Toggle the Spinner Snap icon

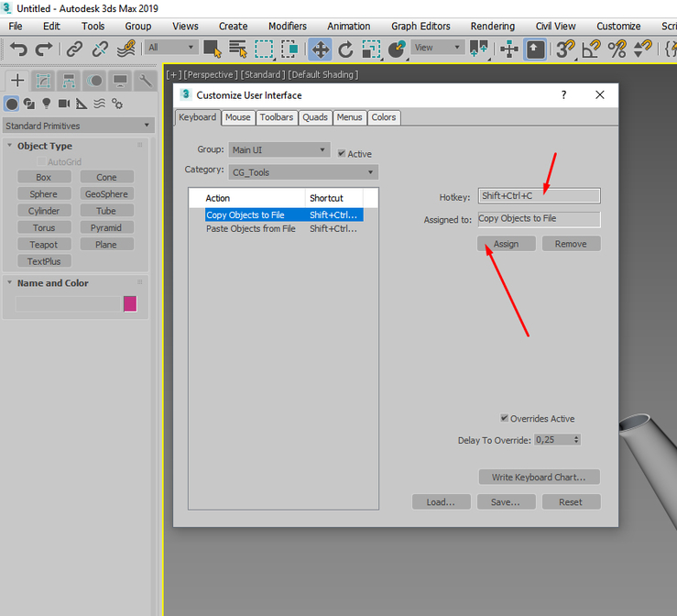tap(642, 49)
